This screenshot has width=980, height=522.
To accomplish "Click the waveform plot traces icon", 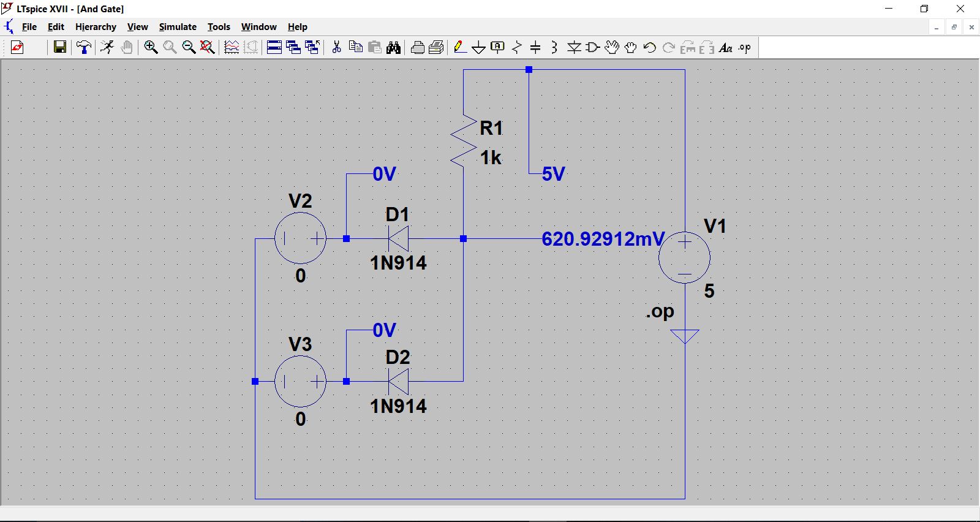I will [x=232, y=48].
